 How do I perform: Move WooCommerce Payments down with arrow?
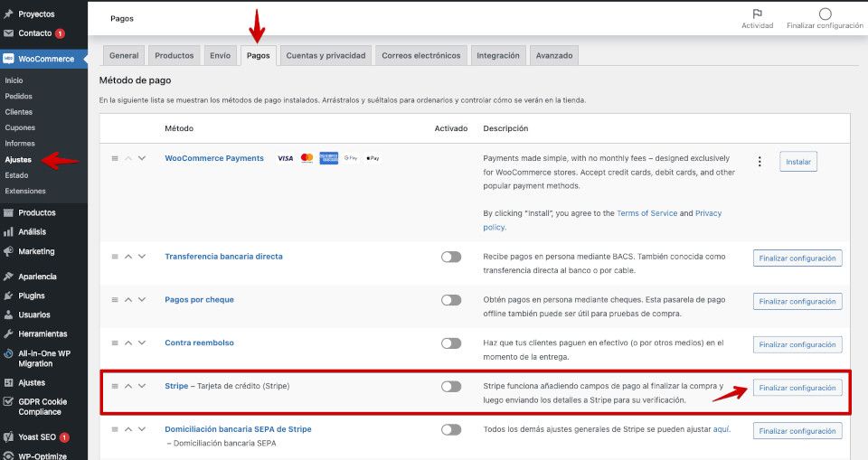click(142, 158)
